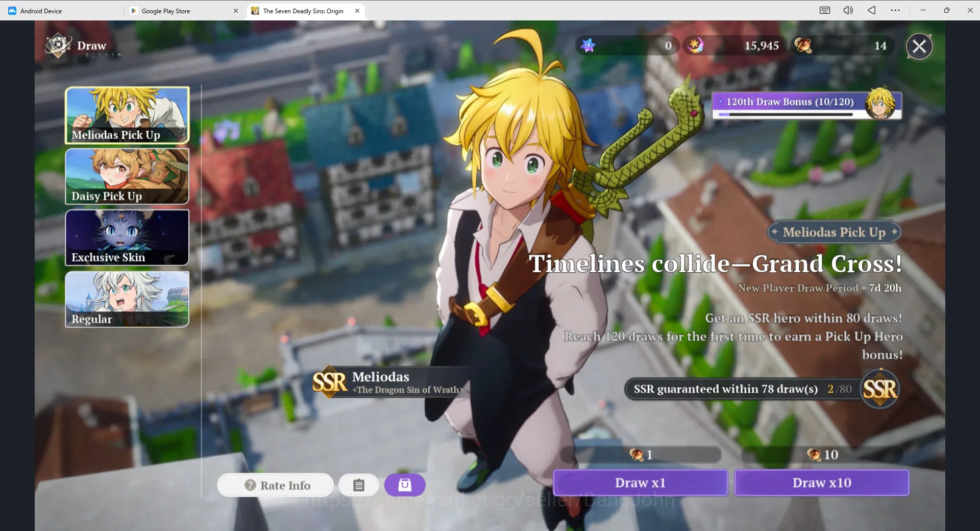This screenshot has height=531, width=980.
Task: Click the SSR guaranteed within 78 draws counter
Action: click(743, 389)
